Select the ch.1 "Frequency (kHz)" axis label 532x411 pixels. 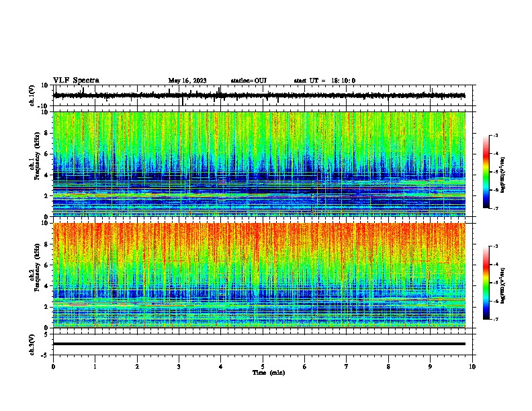[x=36, y=156]
